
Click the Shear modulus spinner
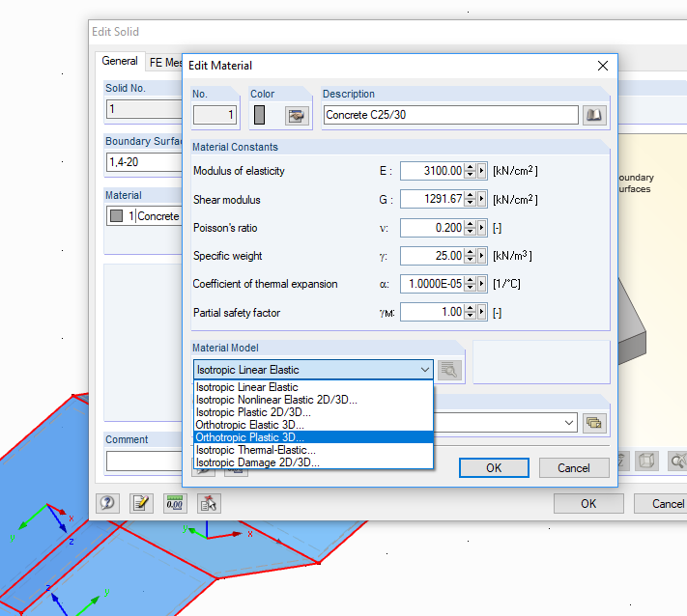tap(471, 200)
